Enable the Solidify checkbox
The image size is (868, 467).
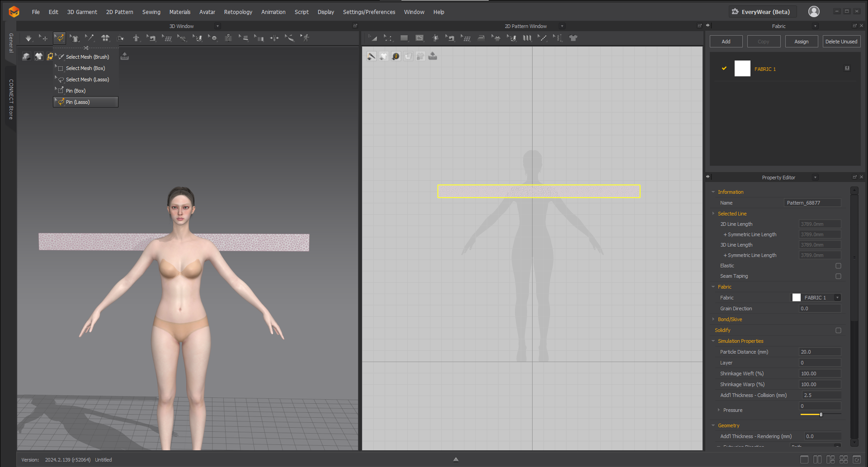pos(838,331)
